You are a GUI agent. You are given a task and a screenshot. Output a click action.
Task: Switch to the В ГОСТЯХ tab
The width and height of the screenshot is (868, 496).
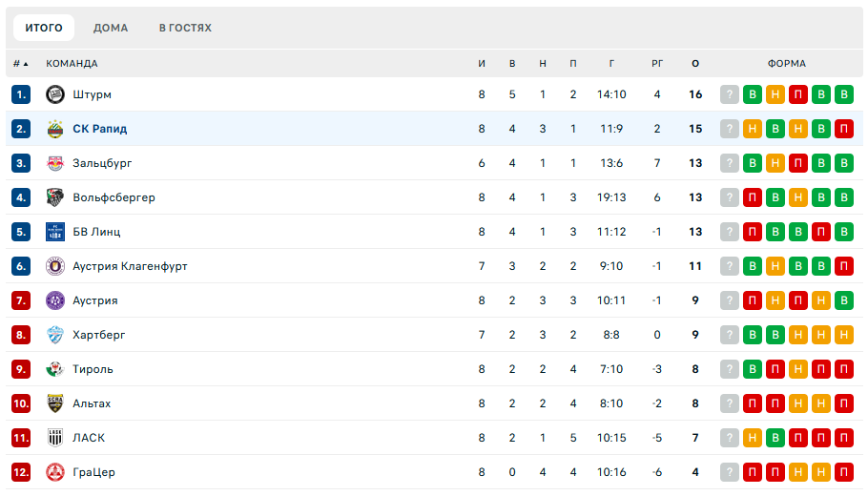click(x=185, y=28)
